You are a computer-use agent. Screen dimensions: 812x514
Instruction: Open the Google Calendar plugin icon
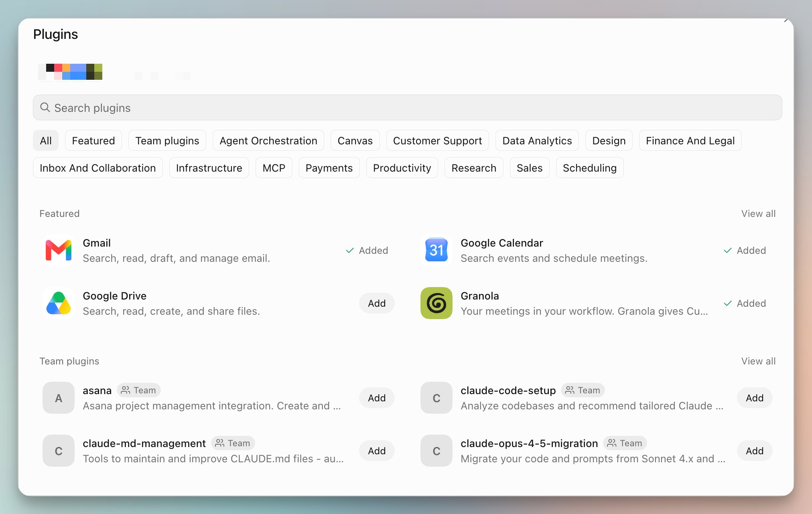point(436,250)
